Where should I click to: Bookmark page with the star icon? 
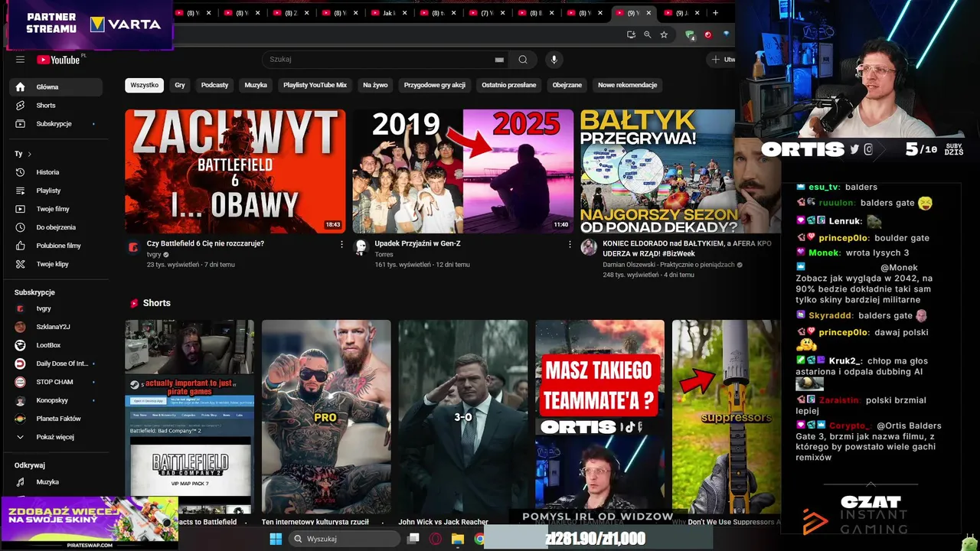[x=664, y=34]
